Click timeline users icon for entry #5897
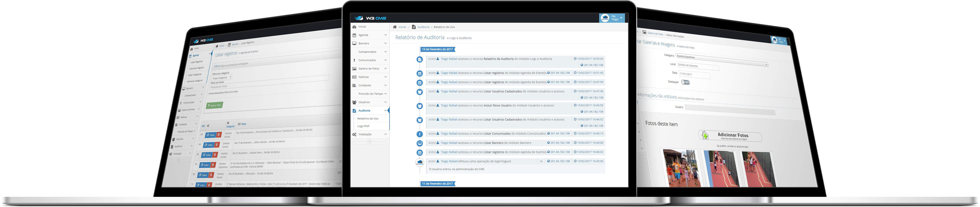 point(419,92)
